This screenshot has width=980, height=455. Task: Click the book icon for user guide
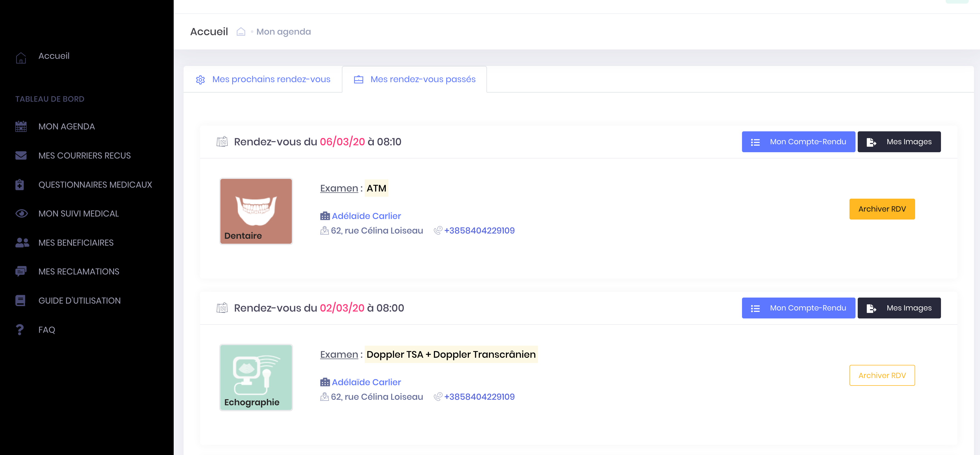coord(20,301)
